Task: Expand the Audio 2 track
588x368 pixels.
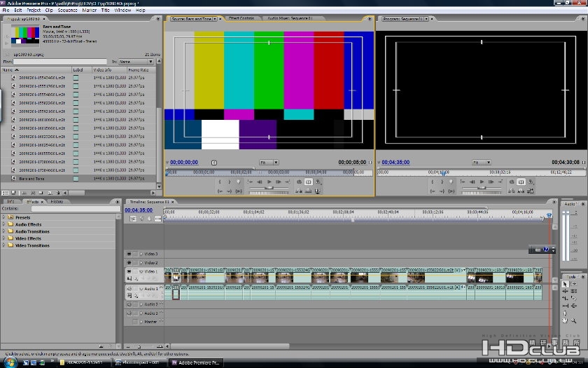Action: [141, 304]
